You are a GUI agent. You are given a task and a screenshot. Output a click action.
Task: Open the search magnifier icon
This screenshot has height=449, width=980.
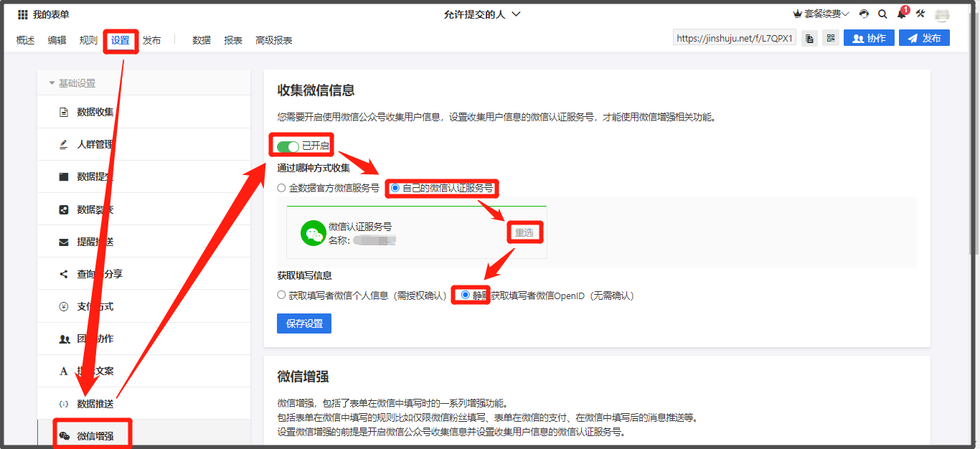tap(882, 14)
